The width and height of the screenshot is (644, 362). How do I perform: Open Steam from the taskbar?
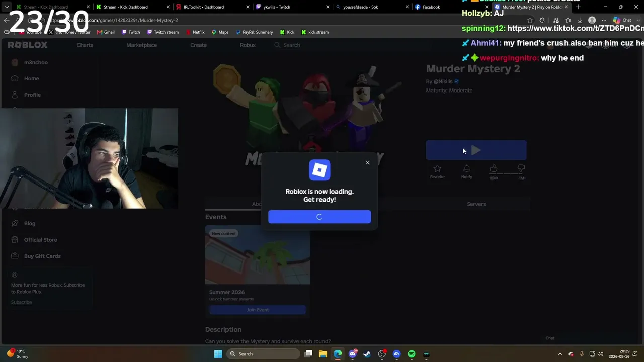(x=367, y=354)
